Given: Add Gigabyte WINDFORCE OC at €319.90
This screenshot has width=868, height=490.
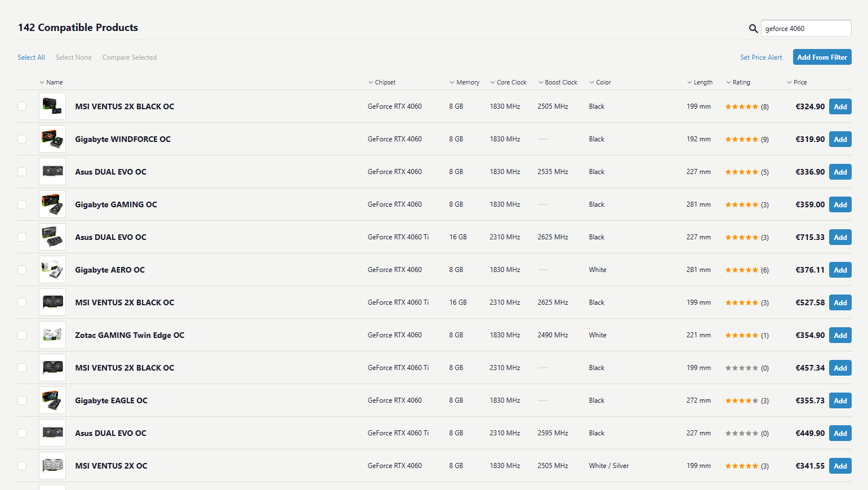Looking at the screenshot, I should pos(840,139).
